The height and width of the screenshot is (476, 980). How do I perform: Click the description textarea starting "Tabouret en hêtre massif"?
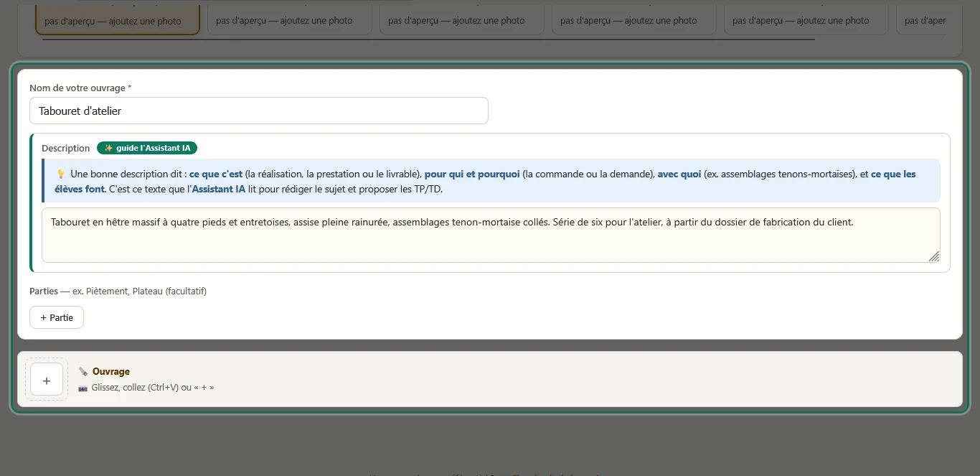491,235
